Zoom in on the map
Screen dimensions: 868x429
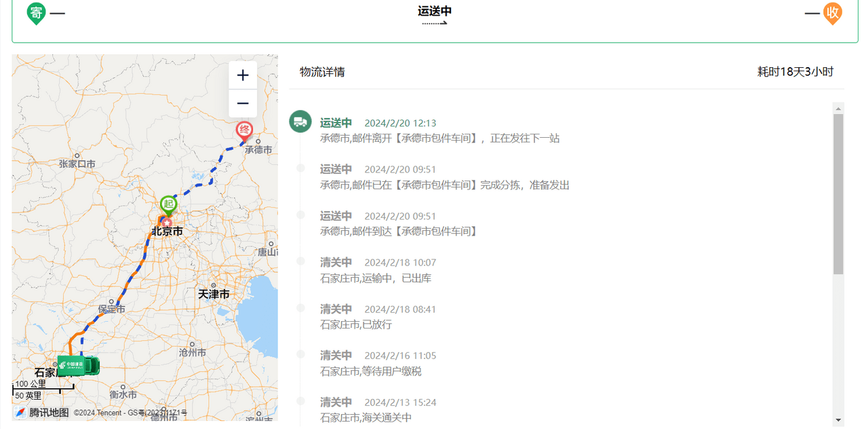click(x=243, y=75)
